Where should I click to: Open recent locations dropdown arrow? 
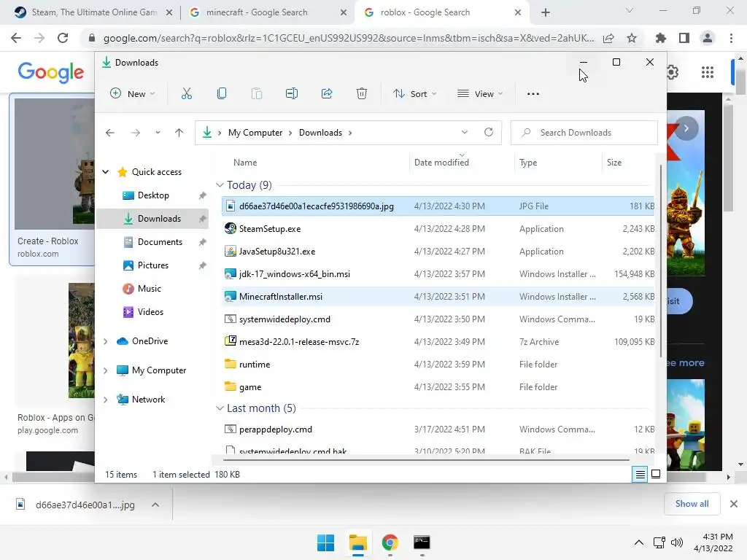pyautogui.click(x=158, y=133)
